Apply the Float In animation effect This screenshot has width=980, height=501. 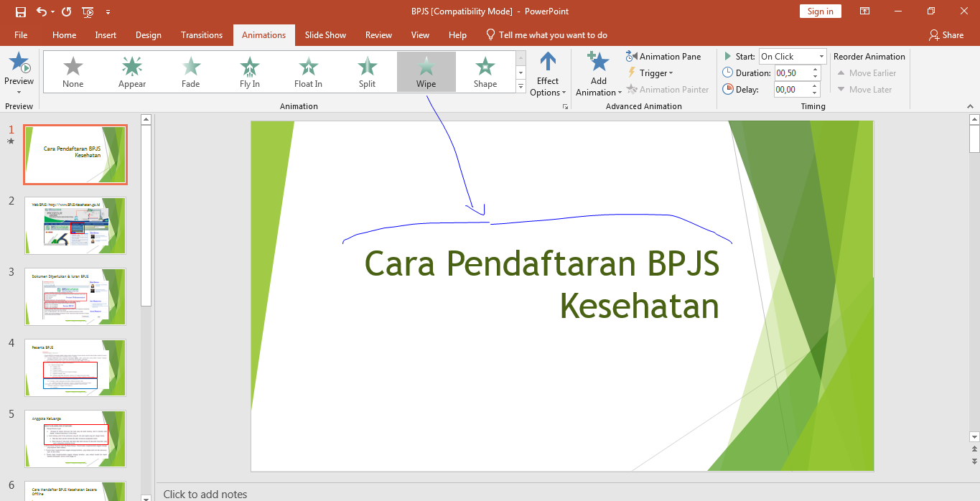pos(309,72)
